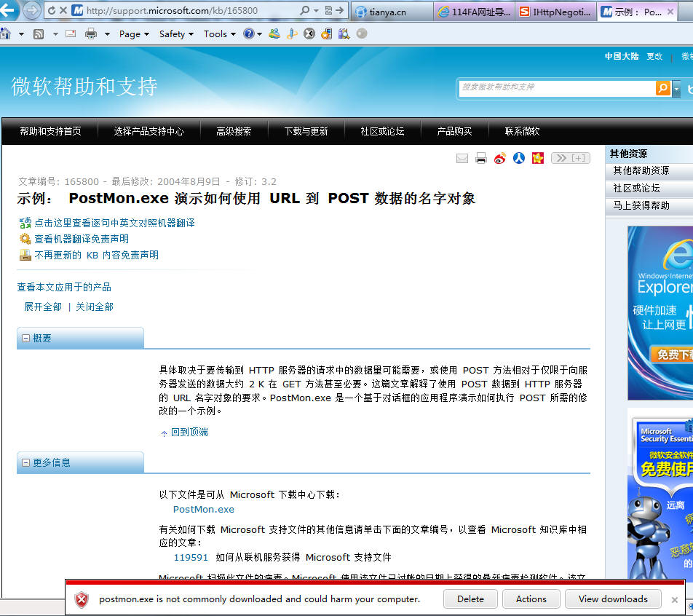The height and width of the screenshot is (616, 693).
Task: Open the Safety menu
Action: point(176,34)
